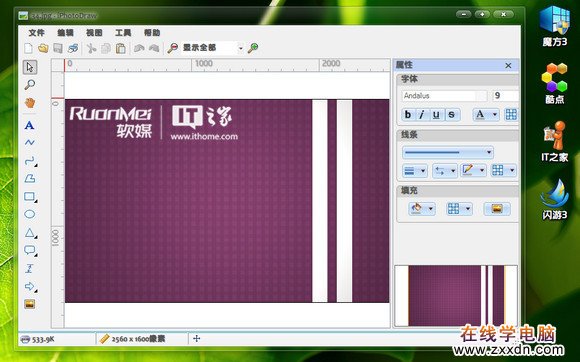Select the ellipse shape tool
Screen dimensions: 580x362
30,214
